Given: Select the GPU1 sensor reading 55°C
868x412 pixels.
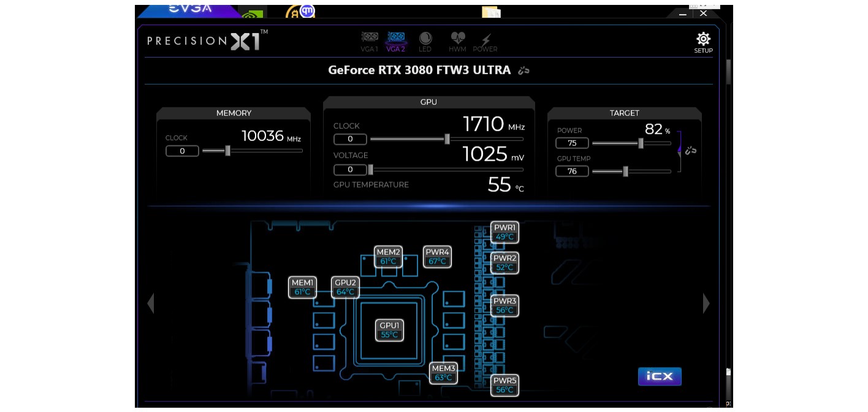Looking at the screenshot, I should pyautogui.click(x=389, y=330).
